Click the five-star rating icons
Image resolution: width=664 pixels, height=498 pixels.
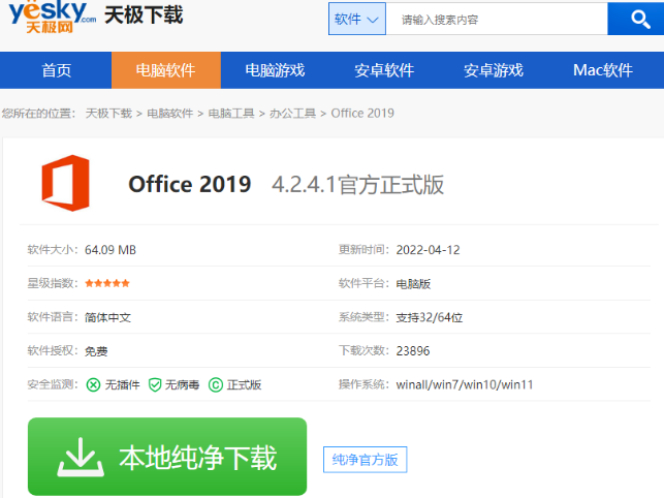[107, 283]
